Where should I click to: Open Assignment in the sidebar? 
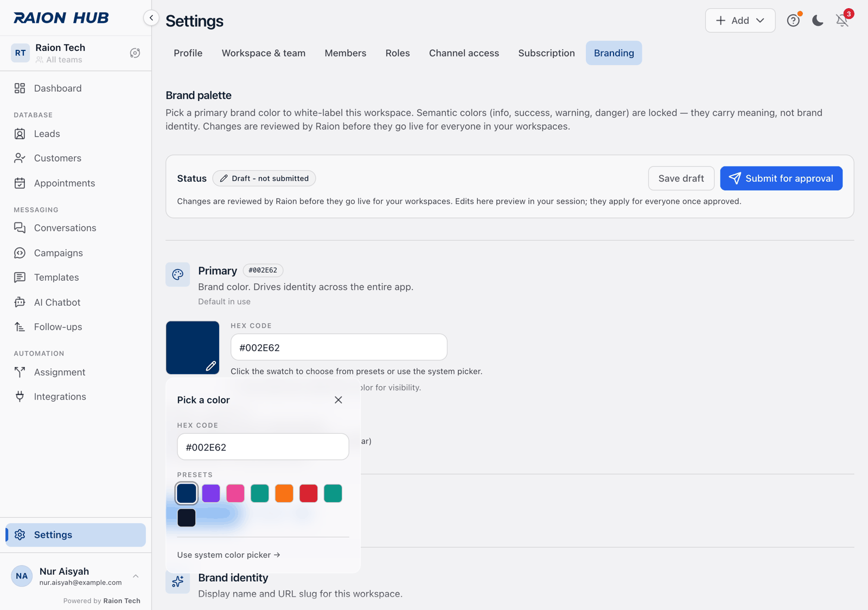coord(75,373)
